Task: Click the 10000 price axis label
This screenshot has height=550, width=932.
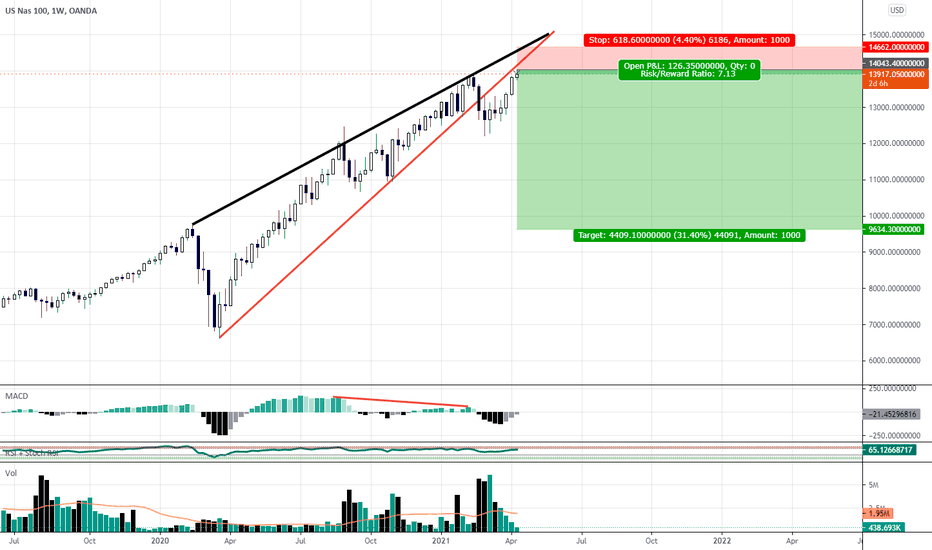Action: [896, 216]
